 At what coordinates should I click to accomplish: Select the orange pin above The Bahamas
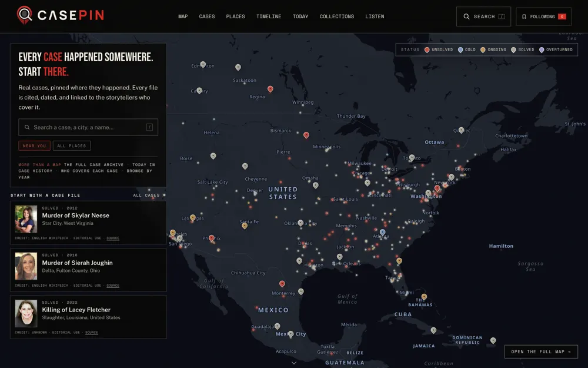(424, 297)
